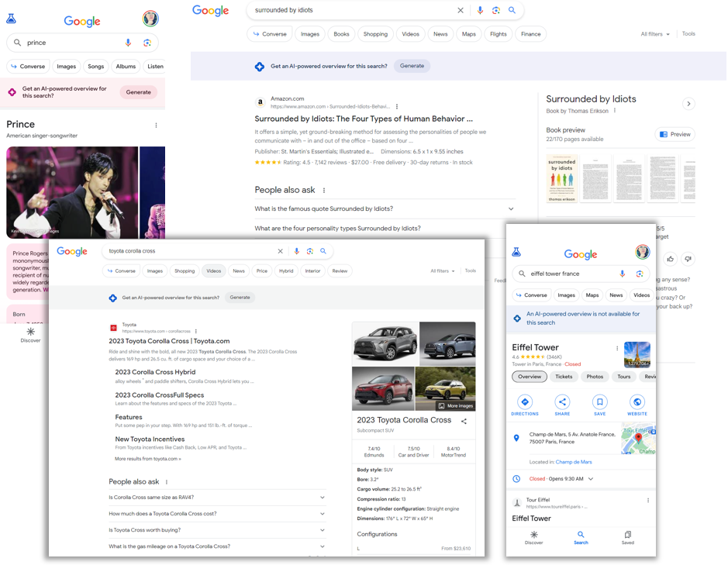Click thumbs down feedback icon

point(688,259)
